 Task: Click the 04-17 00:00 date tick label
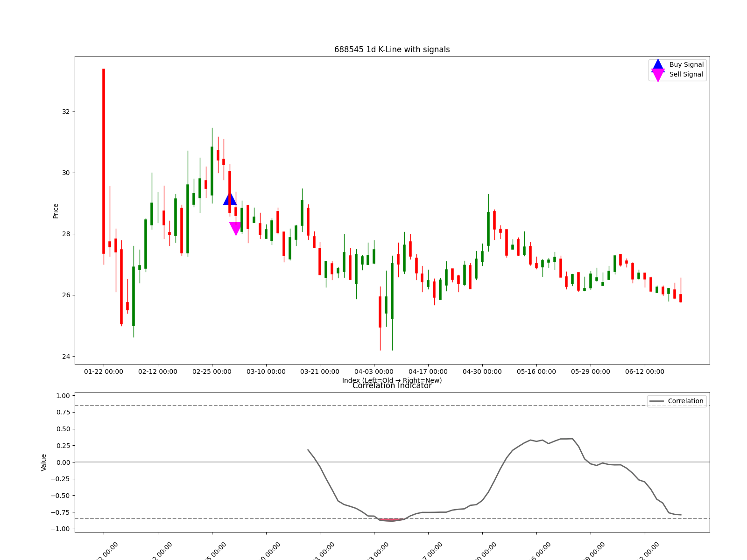[428, 371]
